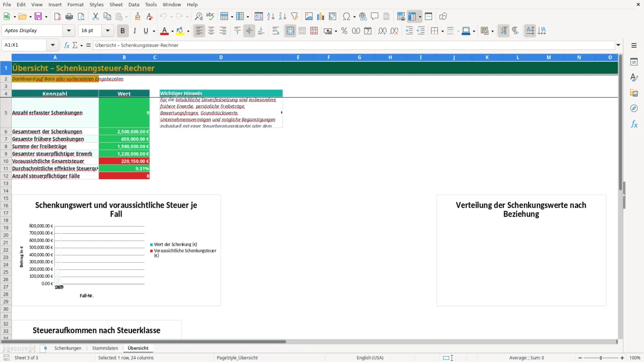644x362 pixels.
Task: Open the borders dropdown arrow
Action: point(442,31)
